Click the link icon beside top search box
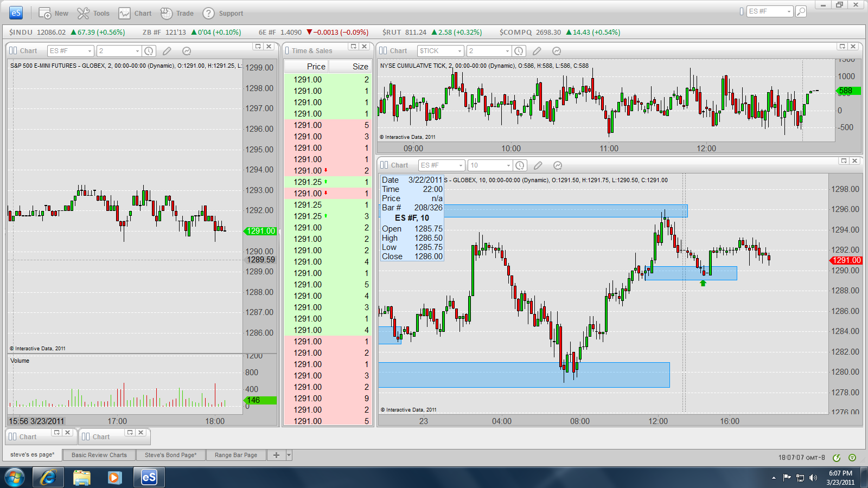The height and width of the screenshot is (488, 868). click(x=742, y=11)
